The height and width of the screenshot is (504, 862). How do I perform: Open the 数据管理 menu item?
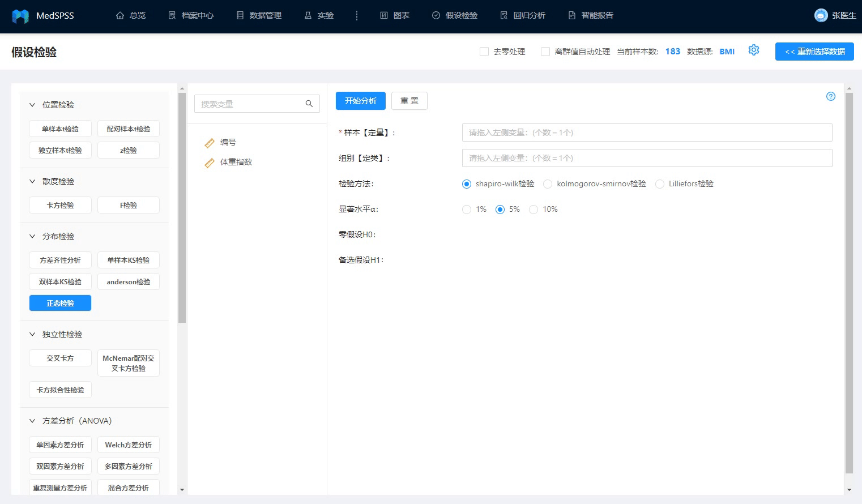259,16
